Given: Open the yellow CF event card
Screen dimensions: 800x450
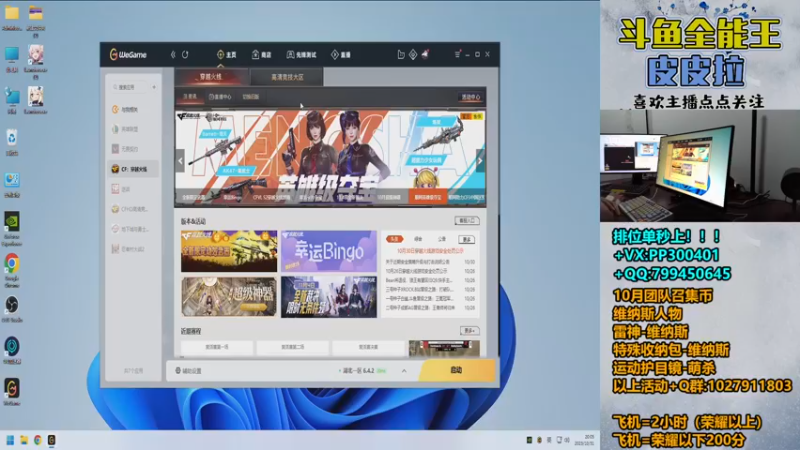Looking at the screenshot, I should [229, 251].
